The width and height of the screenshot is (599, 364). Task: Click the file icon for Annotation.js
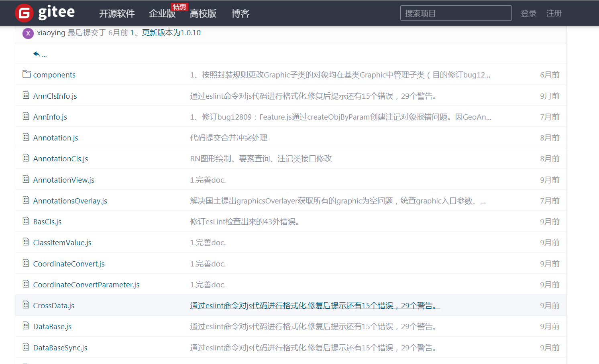coord(26,137)
